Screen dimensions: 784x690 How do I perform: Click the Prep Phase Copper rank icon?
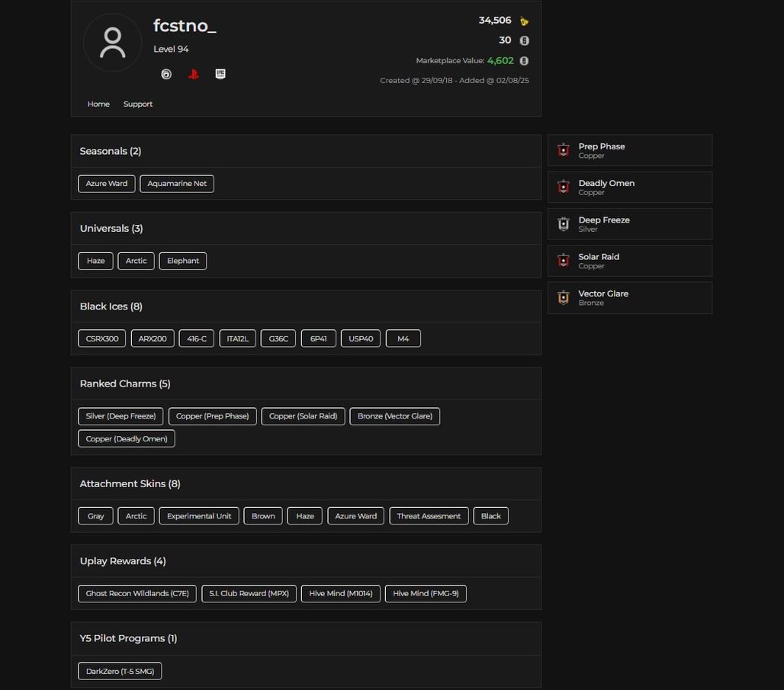tap(564, 150)
